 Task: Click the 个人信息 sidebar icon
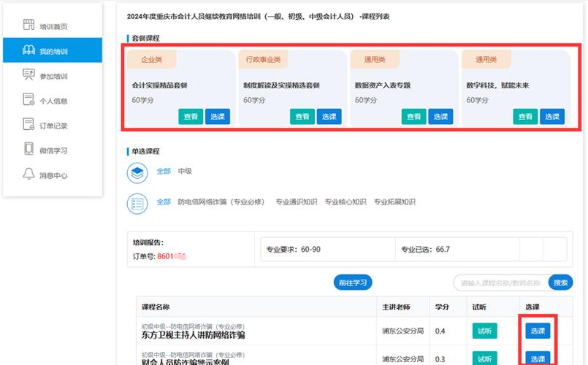[28, 99]
